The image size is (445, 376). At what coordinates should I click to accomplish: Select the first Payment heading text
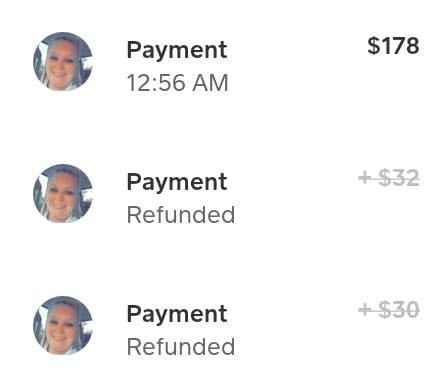177,50
